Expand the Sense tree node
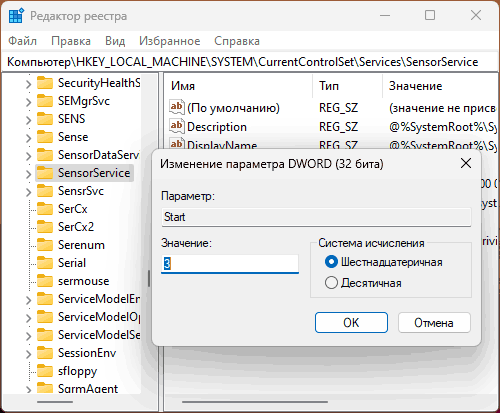 pyautogui.click(x=29, y=138)
